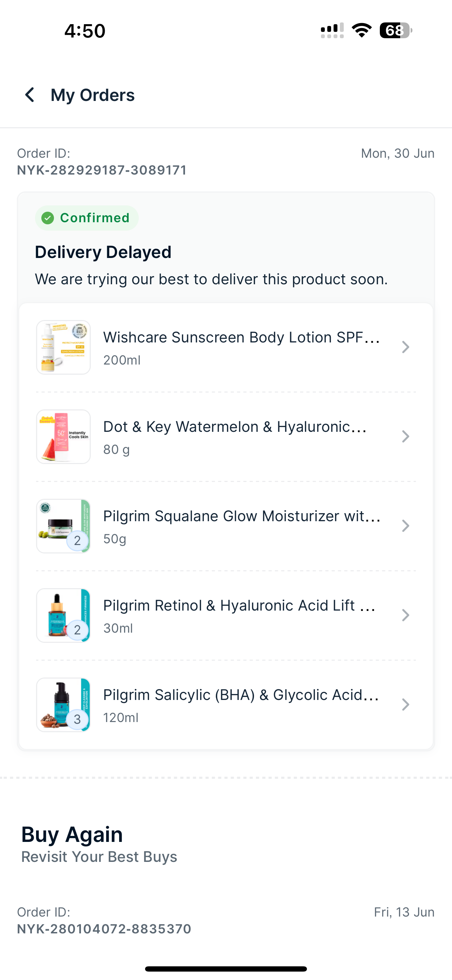Tap the cellular signal bars icon
Screen dimensions: 452x980
pyautogui.click(x=332, y=30)
